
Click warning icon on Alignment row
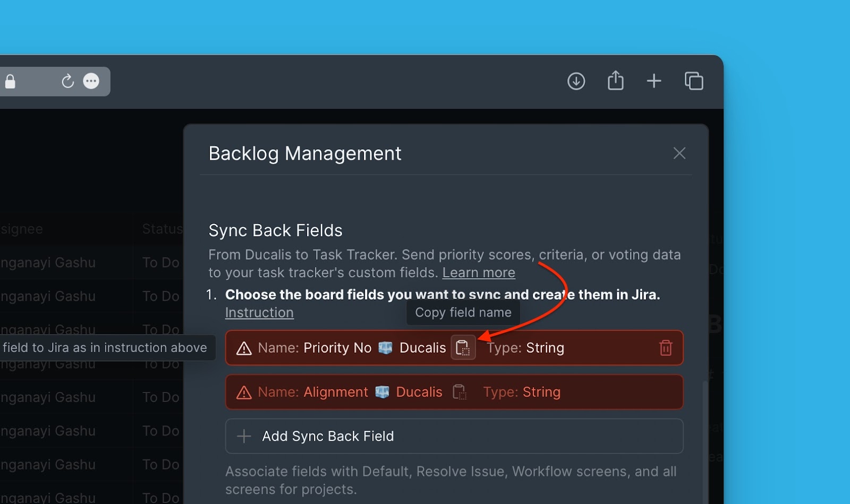coord(244,392)
